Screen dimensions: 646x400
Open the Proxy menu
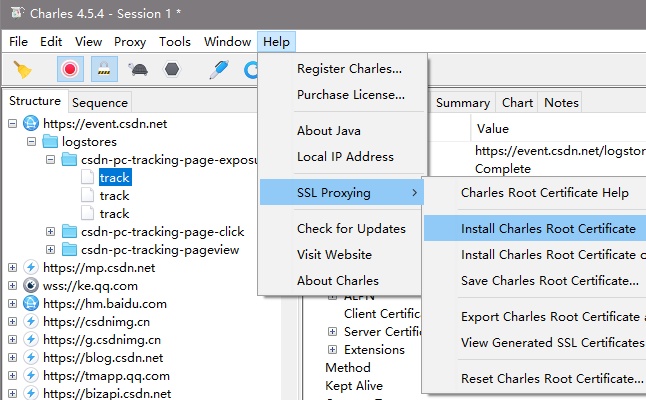pyautogui.click(x=130, y=42)
